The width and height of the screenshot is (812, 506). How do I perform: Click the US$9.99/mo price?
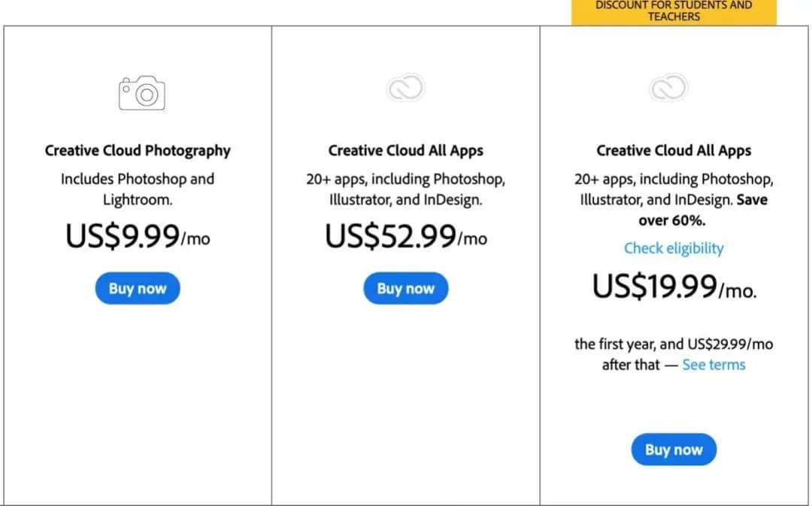tap(138, 236)
